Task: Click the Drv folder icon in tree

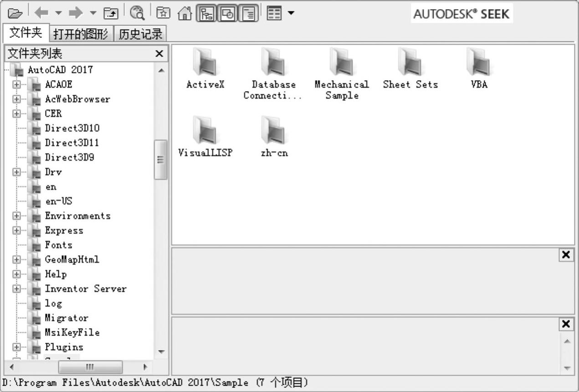Action: point(34,172)
